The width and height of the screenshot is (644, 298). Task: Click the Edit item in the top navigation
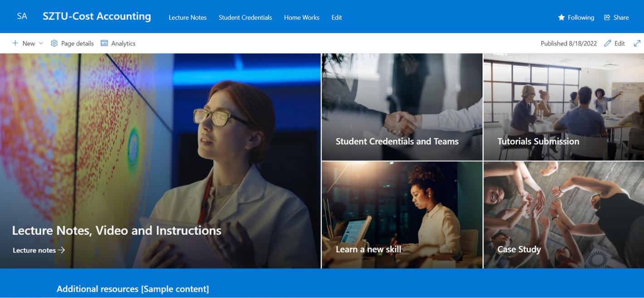coord(337,17)
